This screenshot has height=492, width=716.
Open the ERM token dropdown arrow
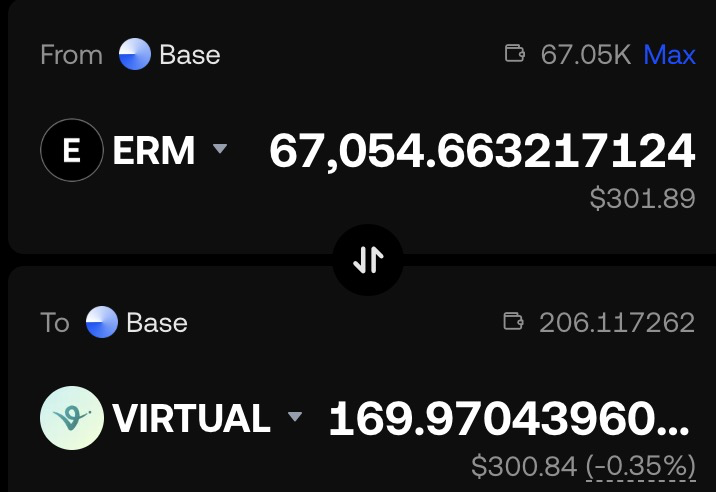pos(220,148)
